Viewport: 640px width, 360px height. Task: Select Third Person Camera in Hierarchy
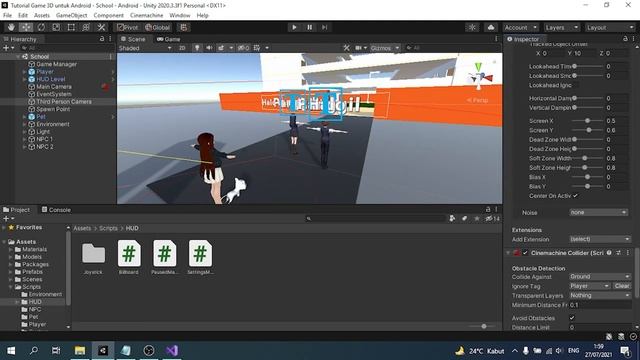(64, 102)
